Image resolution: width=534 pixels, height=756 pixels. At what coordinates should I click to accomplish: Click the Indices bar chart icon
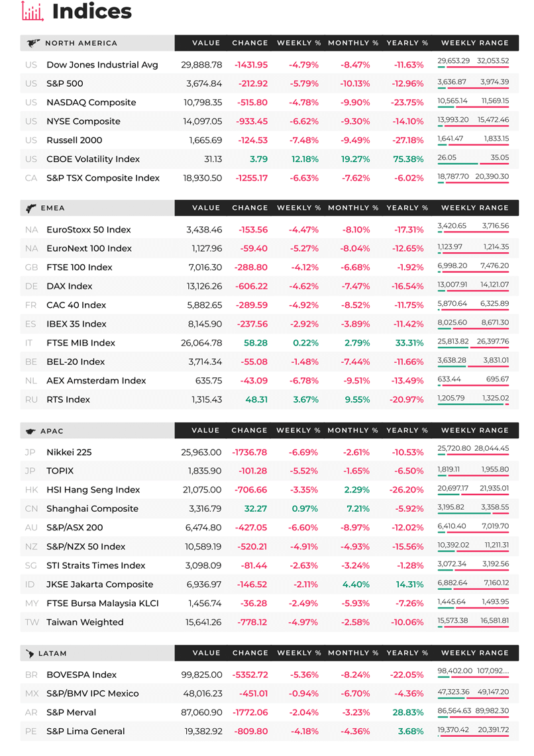pos(33,11)
